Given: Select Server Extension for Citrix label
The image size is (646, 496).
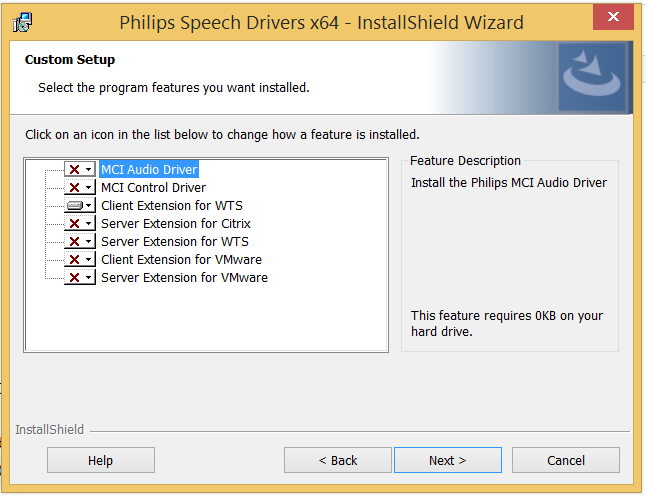Looking at the screenshot, I should (x=176, y=223).
